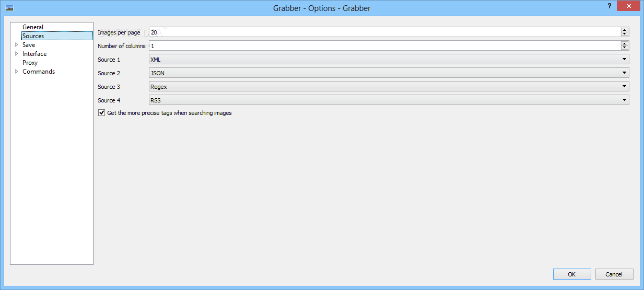Decrease Images per page with down arrow
Viewport: 644px width, 290px height.
pos(624,34)
